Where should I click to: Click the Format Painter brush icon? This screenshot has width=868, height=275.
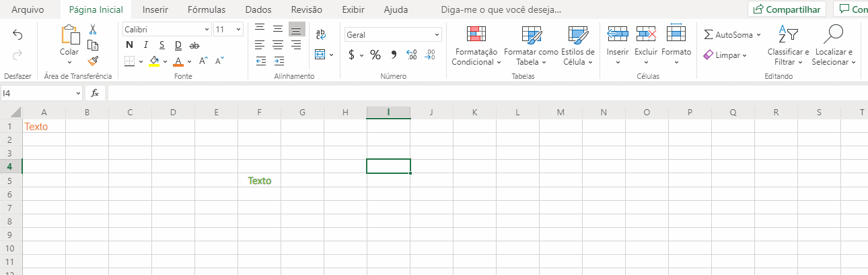coord(93,61)
